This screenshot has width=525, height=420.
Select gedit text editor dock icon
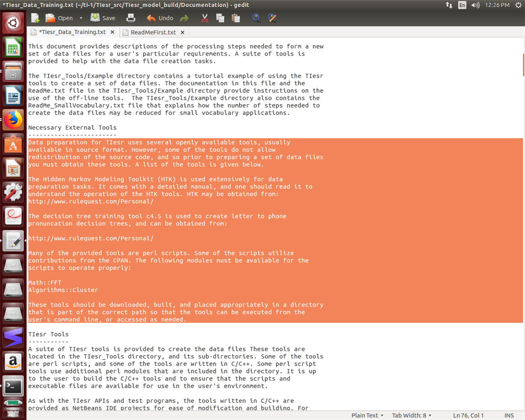[13, 241]
